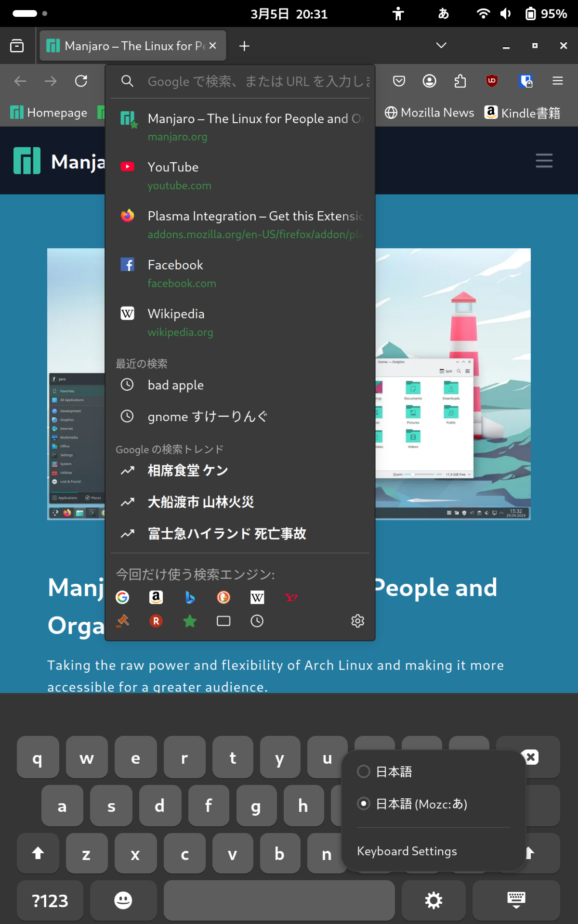
Task: Tap the g key
Action: point(256,806)
